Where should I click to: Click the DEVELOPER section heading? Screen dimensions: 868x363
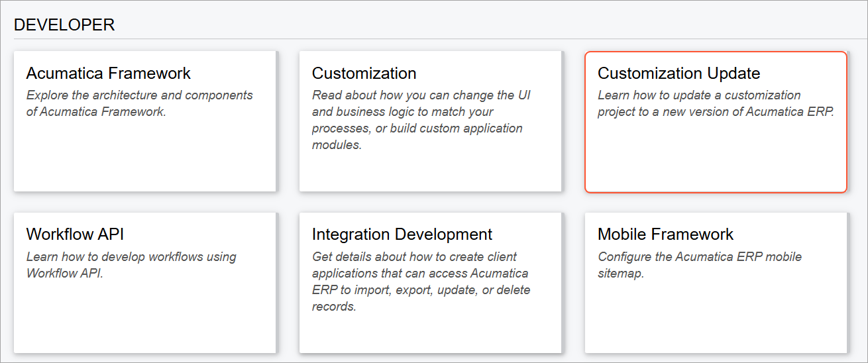pyautogui.click(x=64, y=25)
